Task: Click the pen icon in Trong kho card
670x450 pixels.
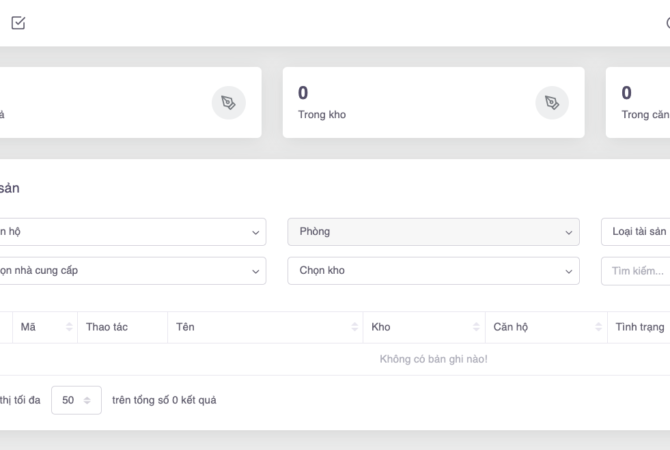Action: 552,102
